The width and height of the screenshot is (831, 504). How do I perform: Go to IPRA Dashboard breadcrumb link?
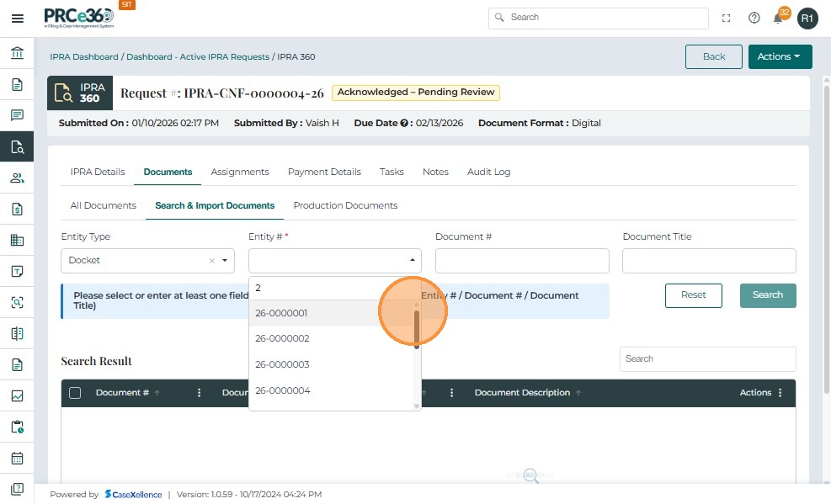pos(83,56)
